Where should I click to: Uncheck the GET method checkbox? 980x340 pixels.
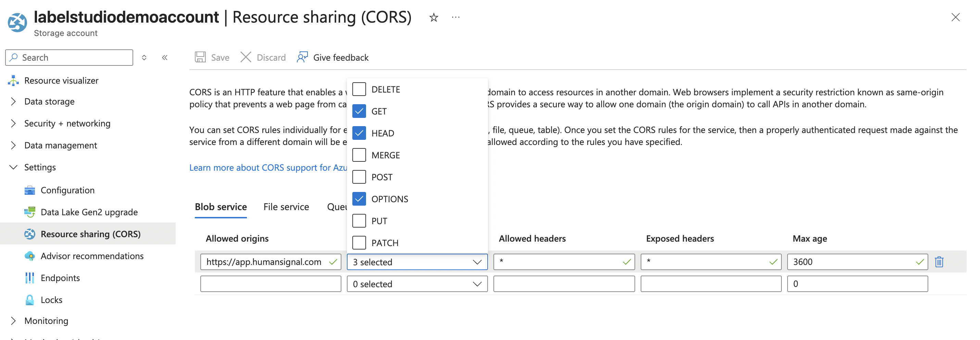click(359, 111)
